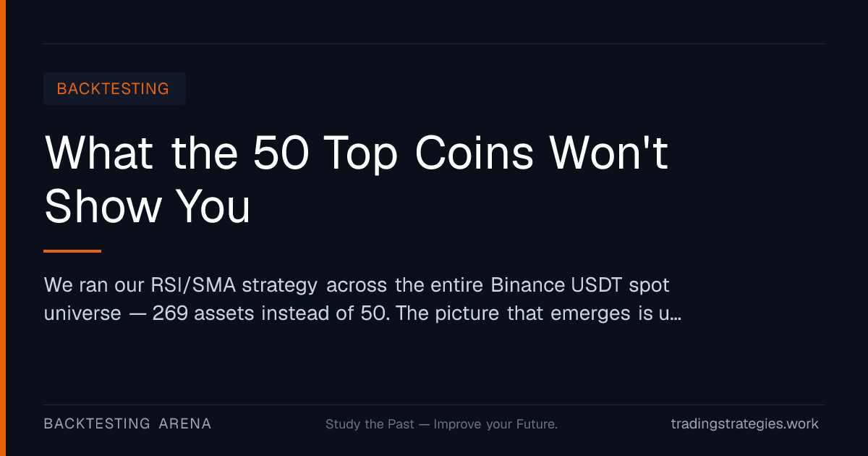The height and width of the screenshot is (456, 868).
Task: Click the headline "What the 50 Top Coins Won't"
Action: [x=356, y=153]
